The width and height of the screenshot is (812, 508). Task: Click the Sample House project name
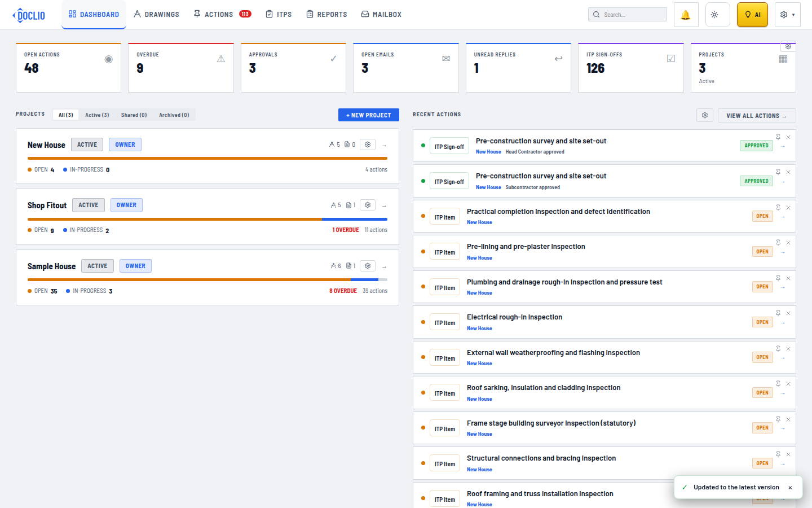[x=51, y=266]
